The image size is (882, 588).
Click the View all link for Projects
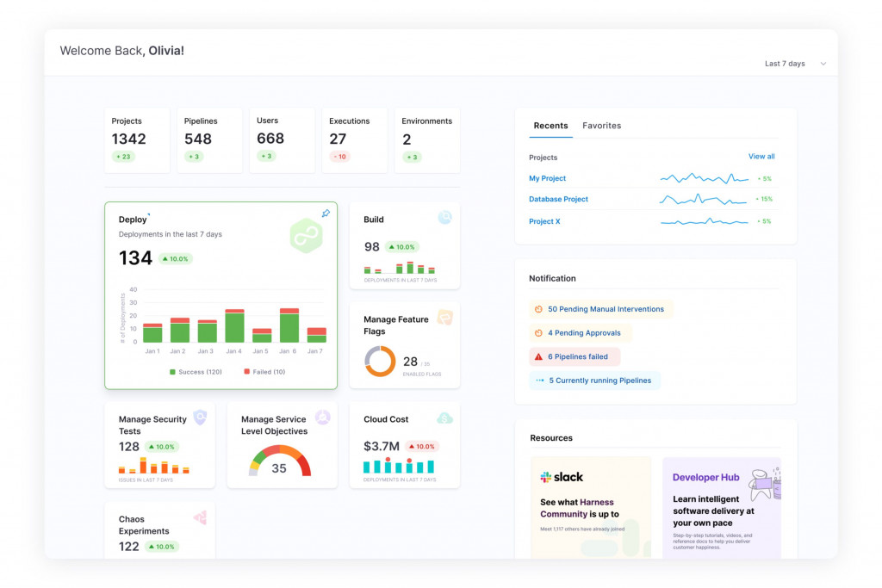coord(761,156)
